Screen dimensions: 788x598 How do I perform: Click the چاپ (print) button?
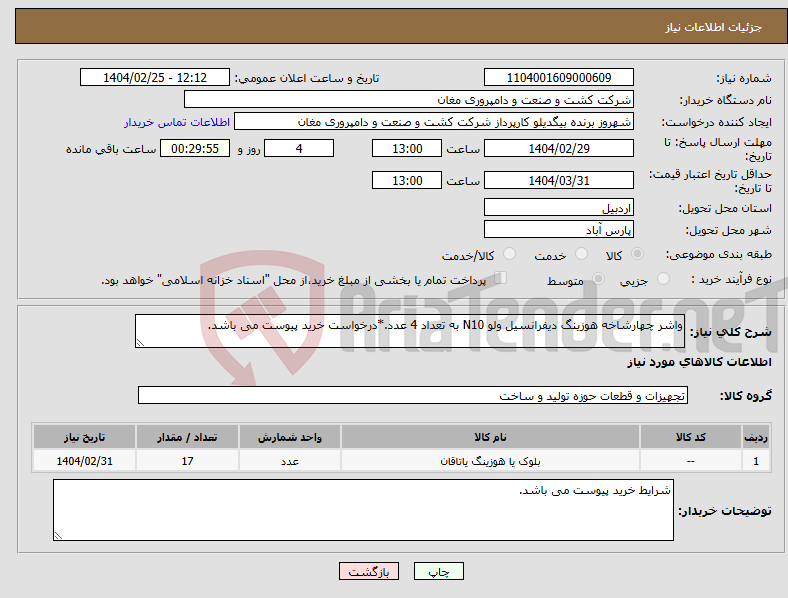438,571
